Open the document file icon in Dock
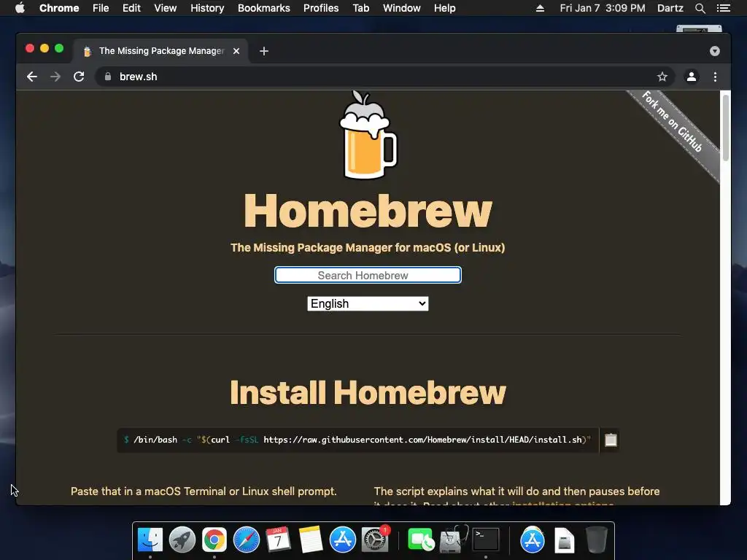The image size is (747, 560). pos(565,540)
